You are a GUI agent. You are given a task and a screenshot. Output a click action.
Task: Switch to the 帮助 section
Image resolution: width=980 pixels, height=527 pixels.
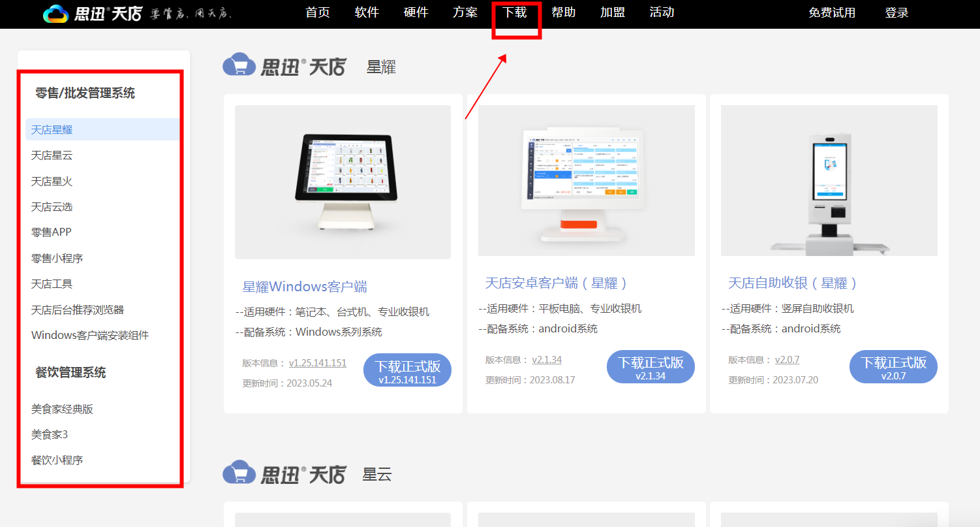(563, 12)
